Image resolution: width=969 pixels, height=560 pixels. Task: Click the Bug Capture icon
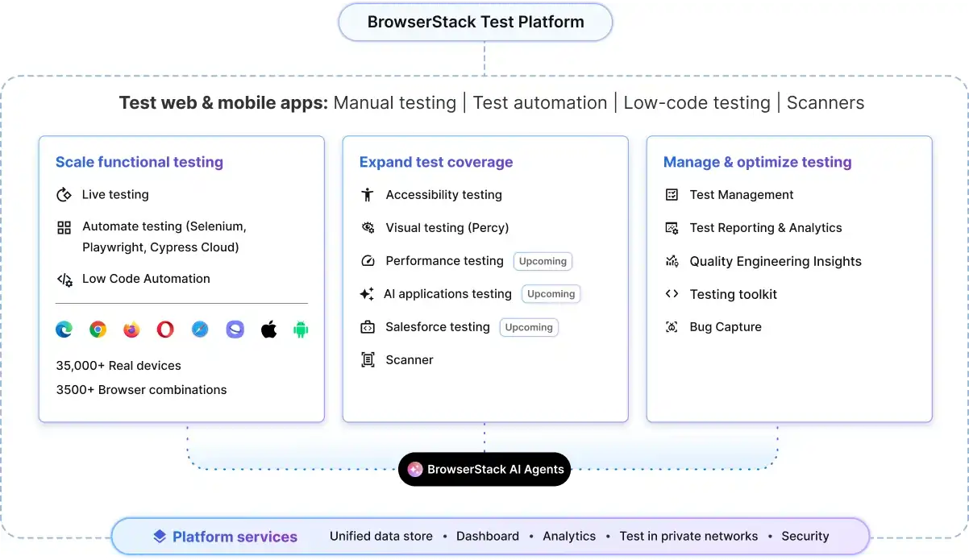[672, 327]
